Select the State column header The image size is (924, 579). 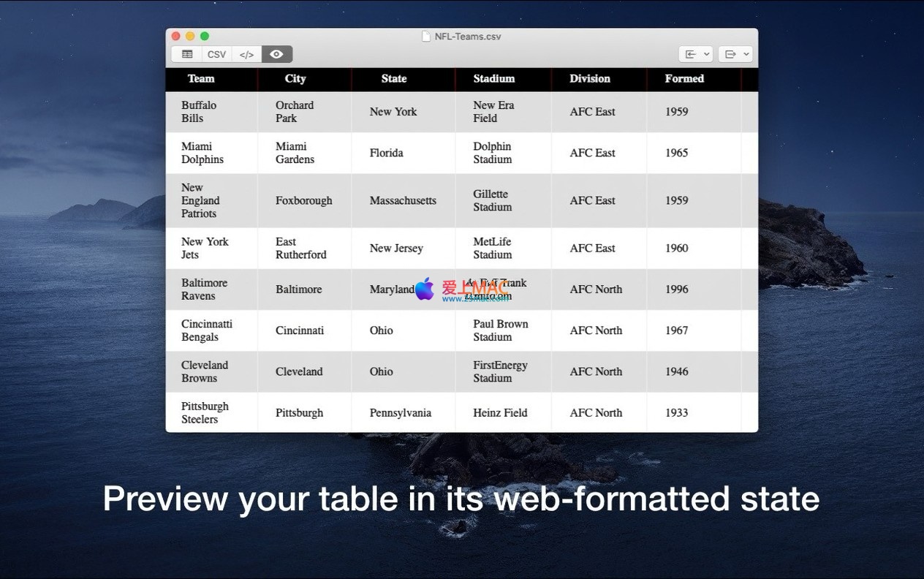click(394, 79)
